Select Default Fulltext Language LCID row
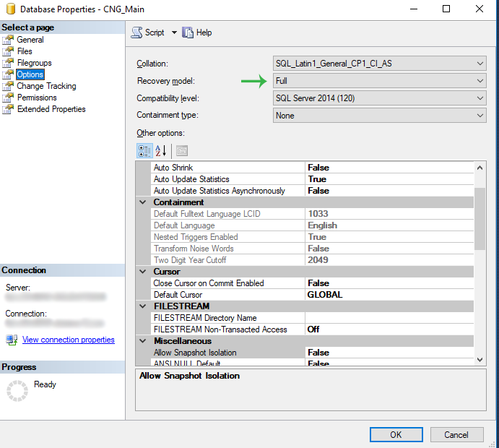 coord(312,214)
